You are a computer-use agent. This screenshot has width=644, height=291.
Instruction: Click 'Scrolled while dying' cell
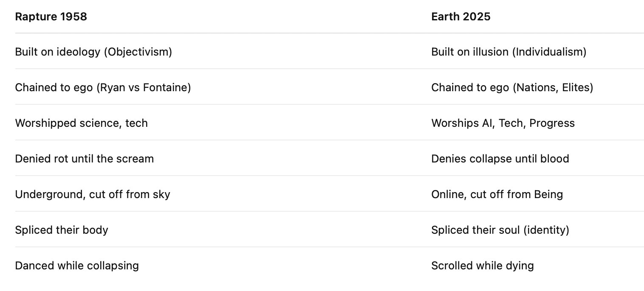tap(482, 266)
